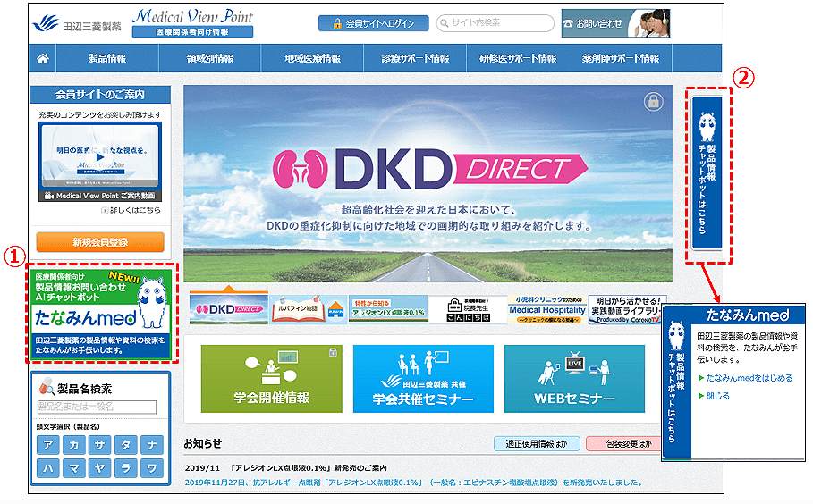
Task: Click the 新規会員登録 button
Action: pos(100,242)
